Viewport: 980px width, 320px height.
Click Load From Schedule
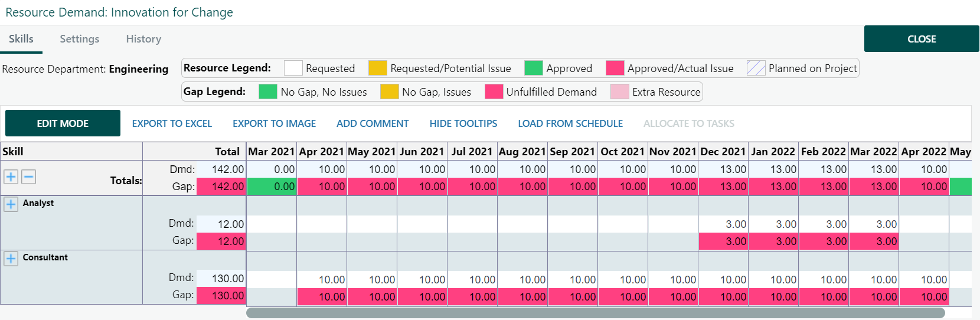[x=570, y=123]
